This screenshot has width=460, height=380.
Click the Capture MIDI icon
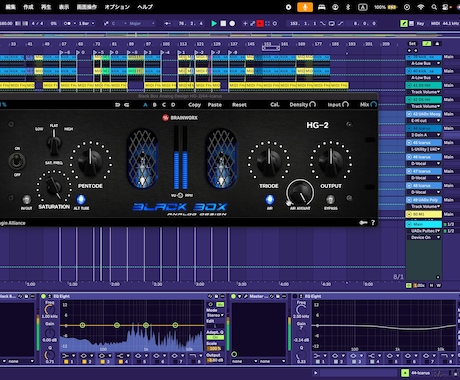pyautogui.click(x=267, y=23)
